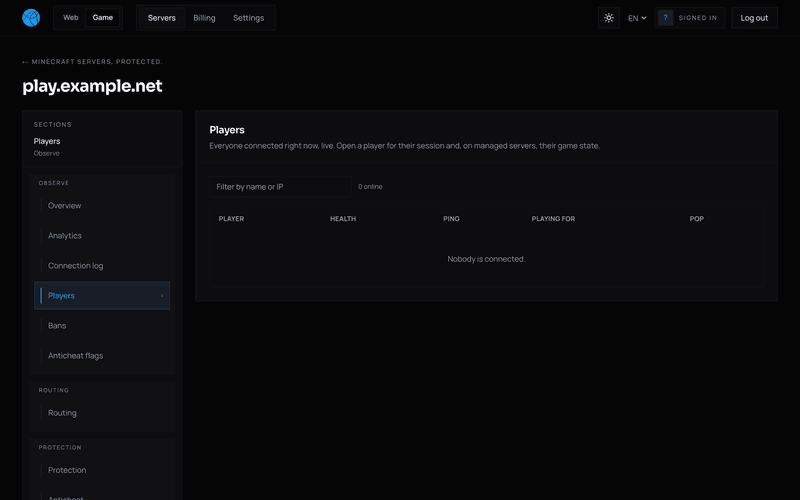Open Protection in the sidebar
This screenshot has height=500, width=800.
(102, 470)
